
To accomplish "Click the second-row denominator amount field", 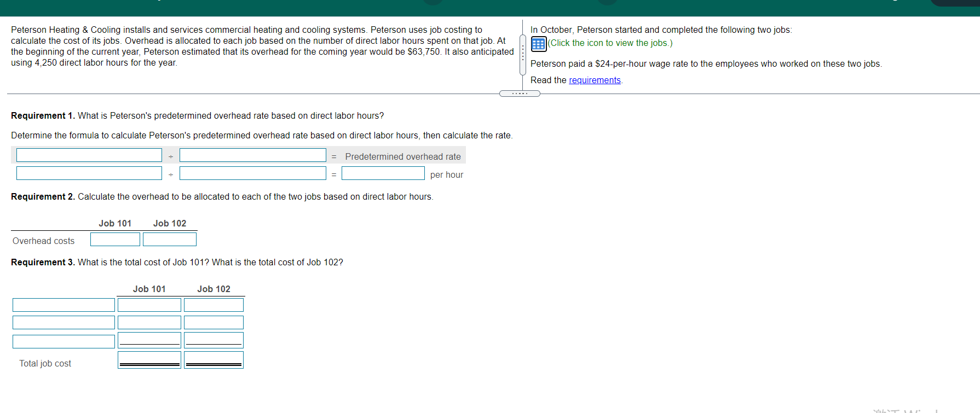I will pos(253,173).
